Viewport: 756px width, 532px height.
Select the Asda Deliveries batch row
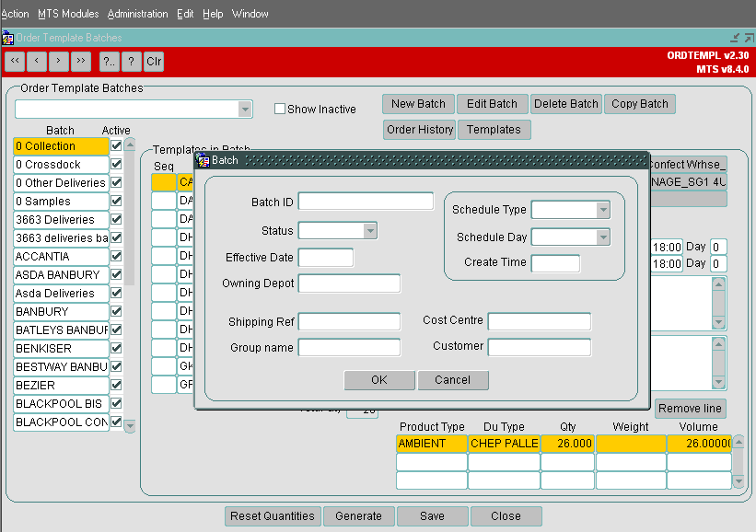tap(61, 293)
